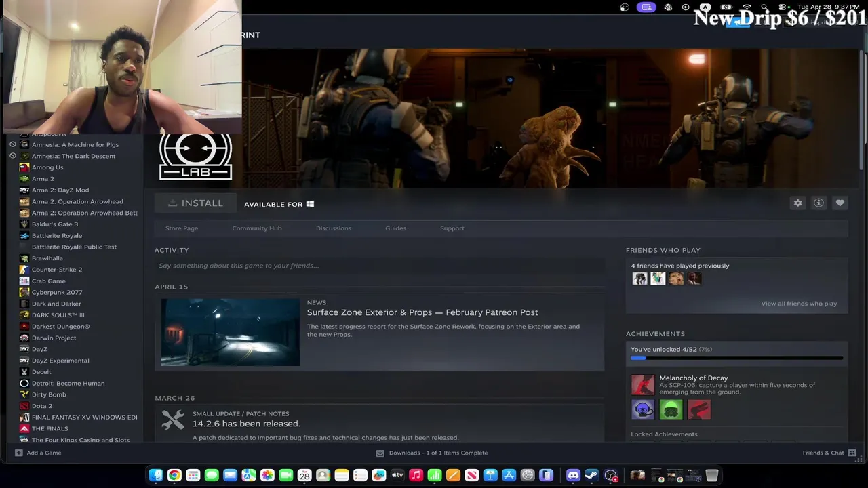Click the 'Locked Achievements' label
The width and height of the screenshot is (868, 488).
pyautogui.click(x=664, y=434)
